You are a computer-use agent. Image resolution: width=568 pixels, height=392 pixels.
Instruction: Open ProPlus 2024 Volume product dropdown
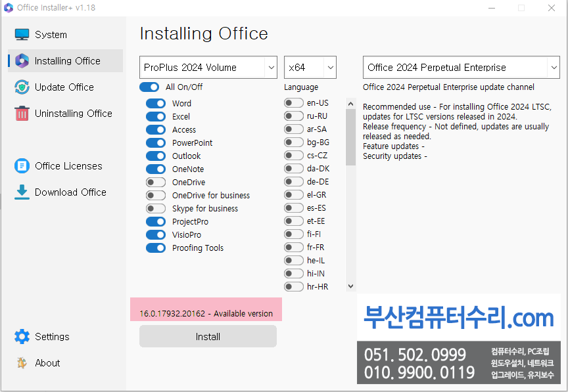[208, 68]
